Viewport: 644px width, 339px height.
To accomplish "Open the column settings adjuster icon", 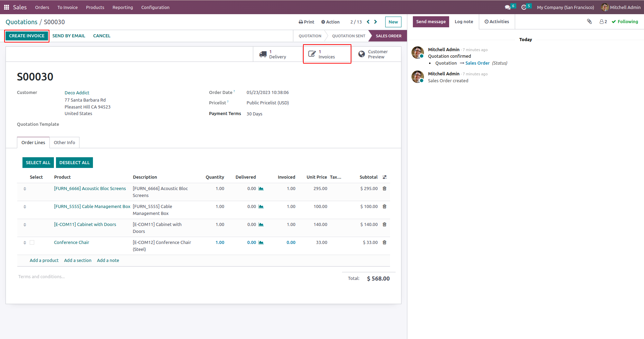I will pyautogui.click(x=385, y=177).
